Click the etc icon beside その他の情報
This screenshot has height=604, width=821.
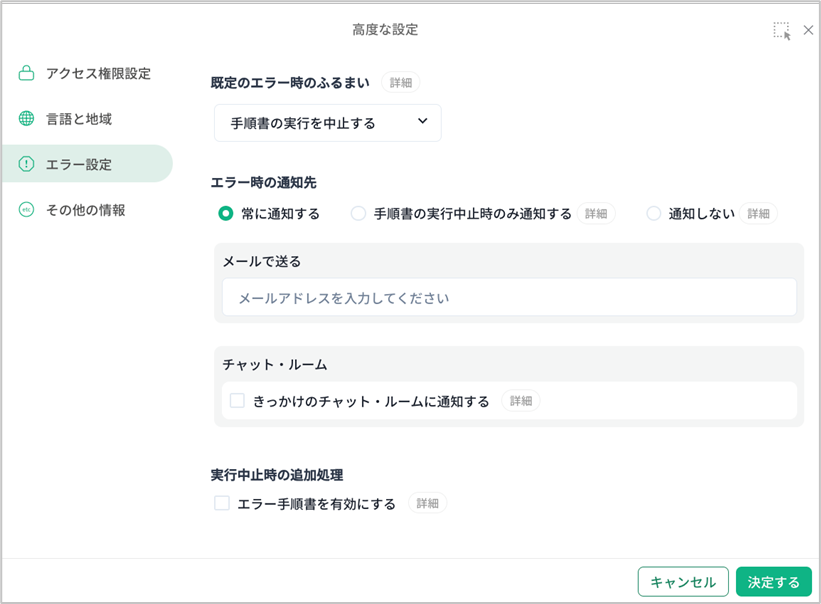click(x=26, y=210)
